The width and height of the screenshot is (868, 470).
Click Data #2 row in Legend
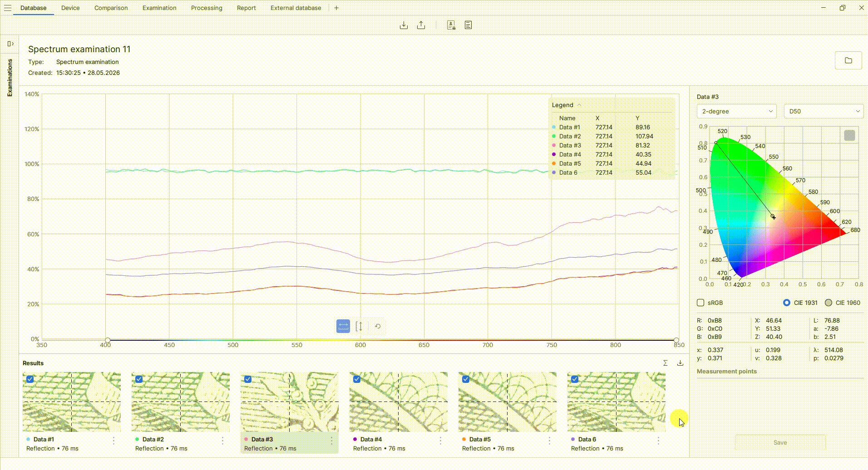pos(611,136)
